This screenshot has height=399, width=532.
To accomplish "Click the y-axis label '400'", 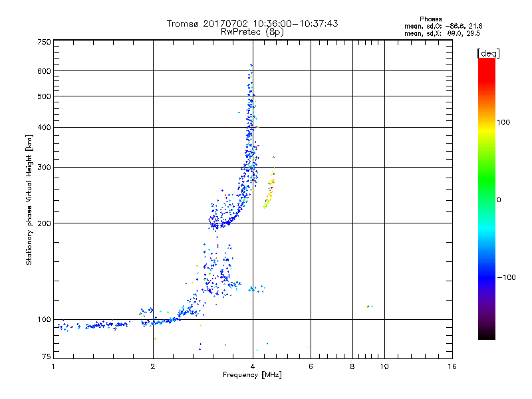I will [x=45, y=127].
